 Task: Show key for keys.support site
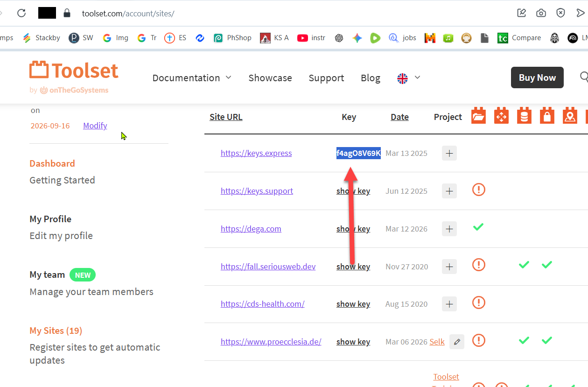[x=353, y=191]
